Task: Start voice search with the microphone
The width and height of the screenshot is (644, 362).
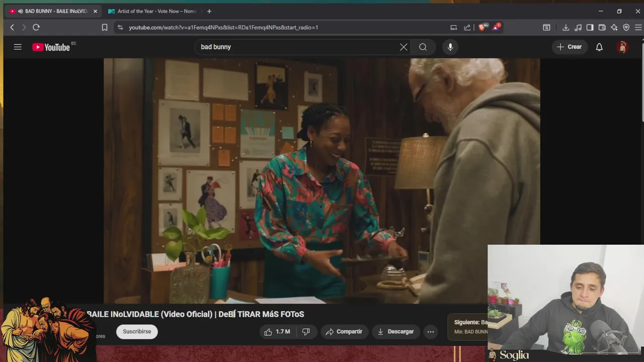Action: (450, 47)
